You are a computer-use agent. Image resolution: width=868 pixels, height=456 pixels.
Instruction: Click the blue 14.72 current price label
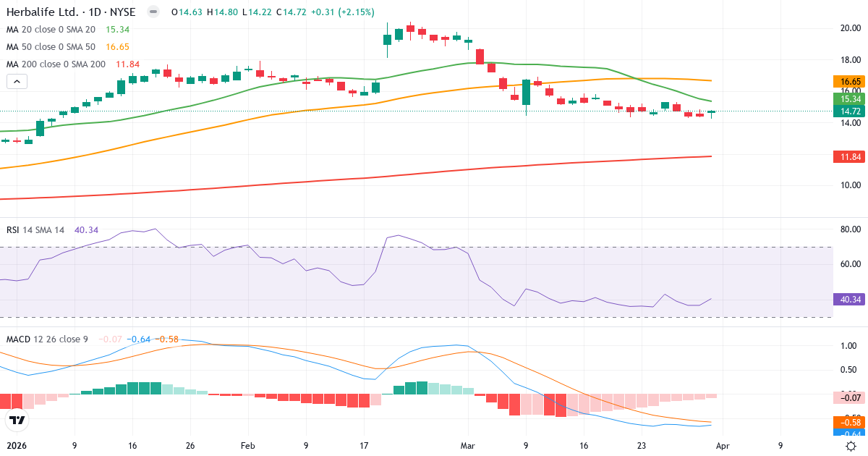tap(848, 111)
